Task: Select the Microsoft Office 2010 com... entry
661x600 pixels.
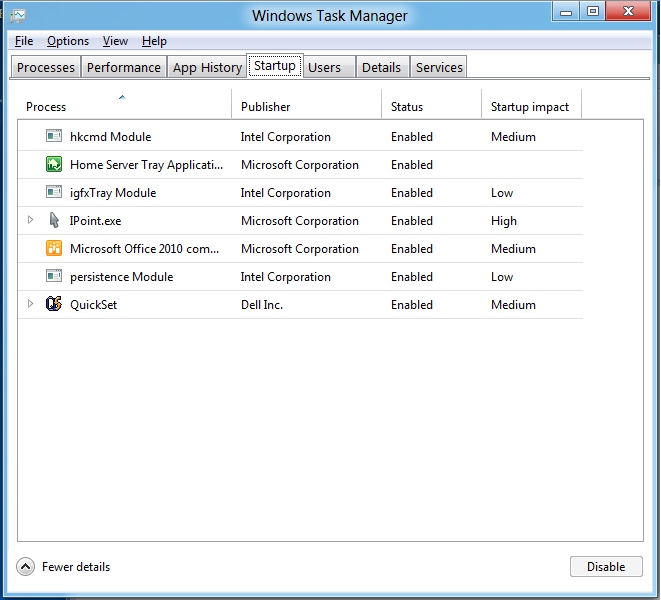Action: tap(144, 249)
